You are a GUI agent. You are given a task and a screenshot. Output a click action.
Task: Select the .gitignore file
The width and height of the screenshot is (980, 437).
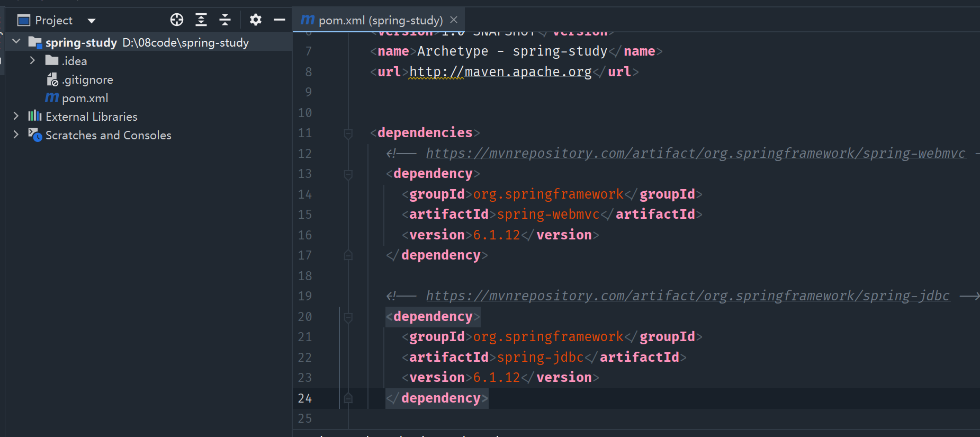tap(148, 79)
